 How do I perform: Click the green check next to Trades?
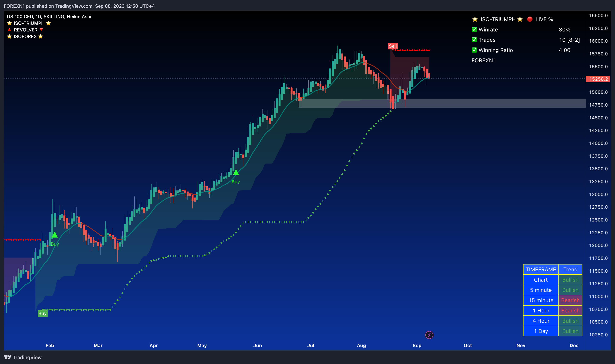pos(474,40)
